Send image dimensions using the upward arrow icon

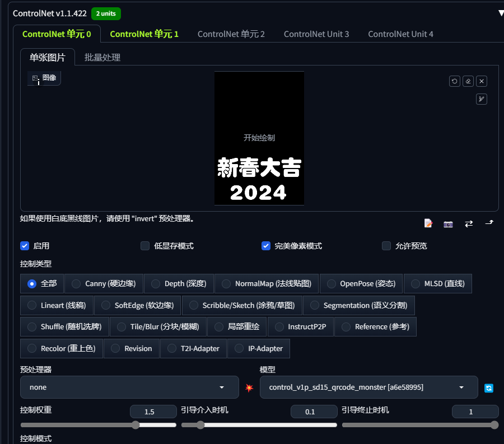pos(489,223)
